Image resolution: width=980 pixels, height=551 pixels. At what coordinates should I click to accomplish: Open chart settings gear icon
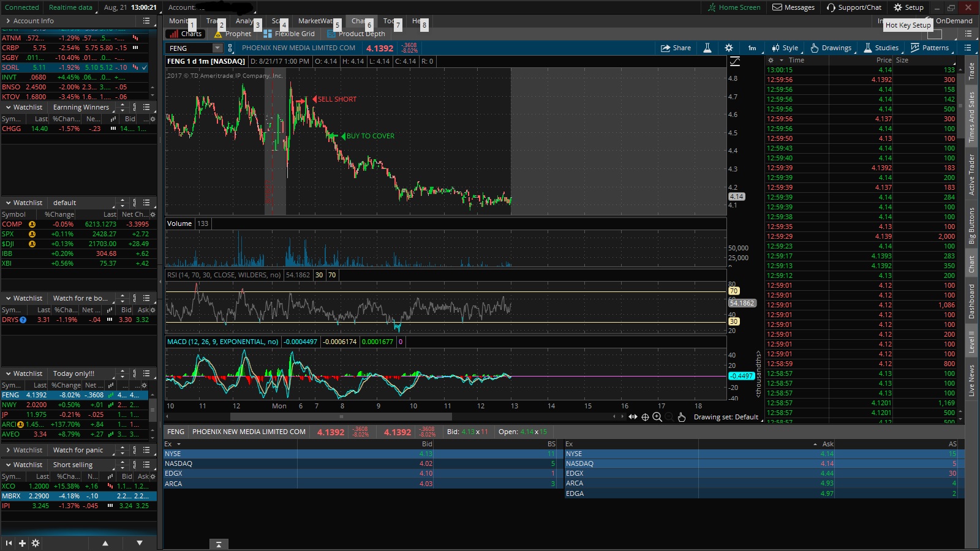728,48
